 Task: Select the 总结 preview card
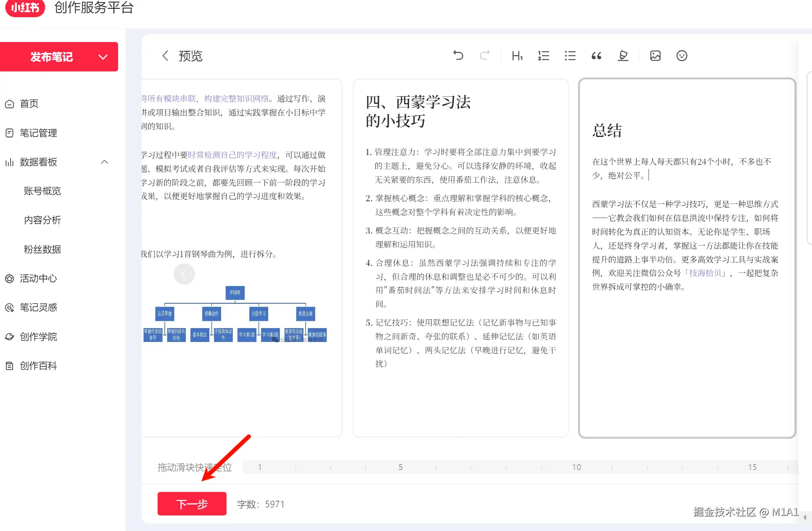point(687,258)
